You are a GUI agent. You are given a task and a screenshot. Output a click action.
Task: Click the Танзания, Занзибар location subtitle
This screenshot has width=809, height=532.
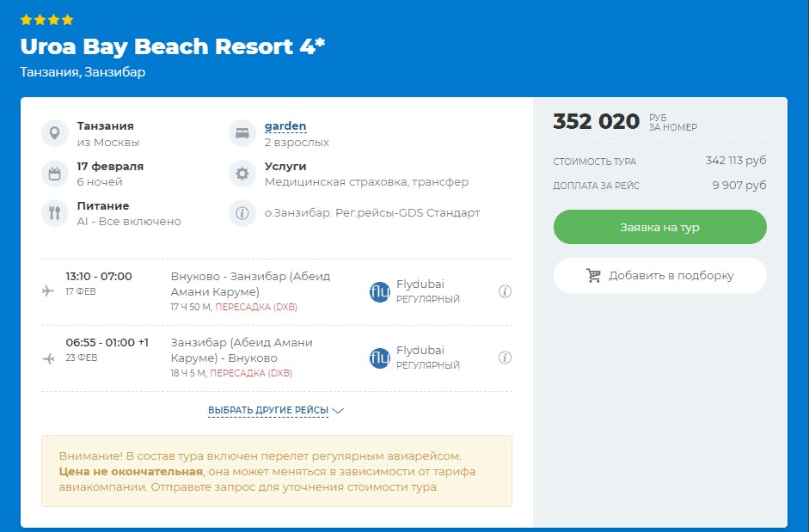[83, 72]
